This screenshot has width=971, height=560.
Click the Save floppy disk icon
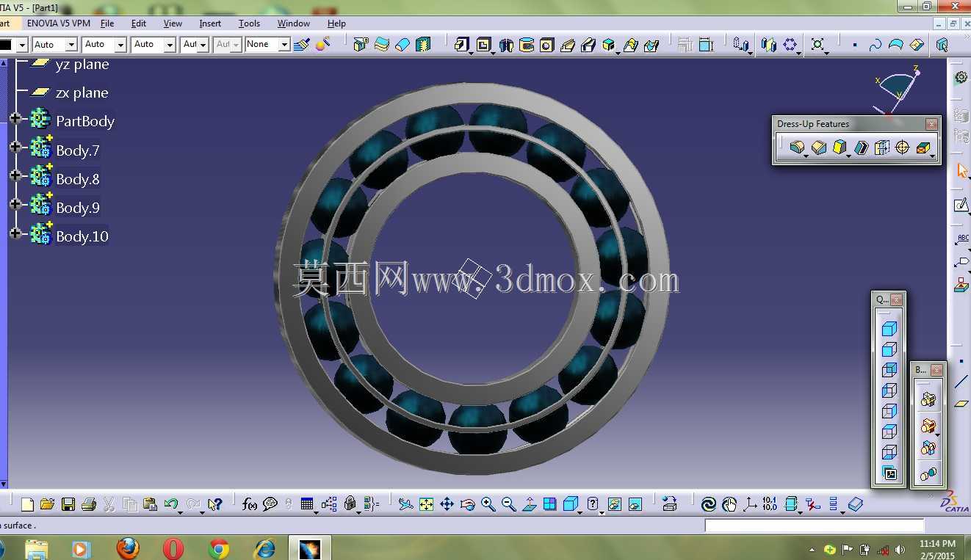68,504
